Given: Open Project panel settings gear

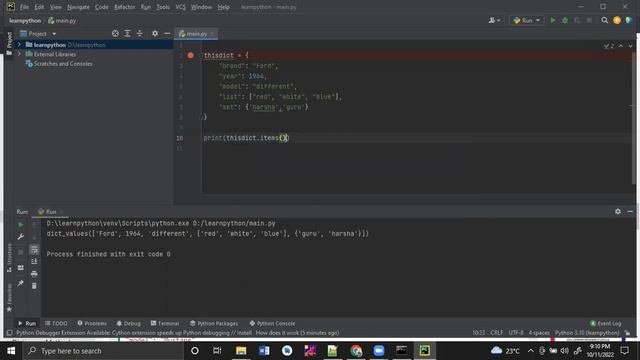Looking at the screenshot, I should 155,33.
